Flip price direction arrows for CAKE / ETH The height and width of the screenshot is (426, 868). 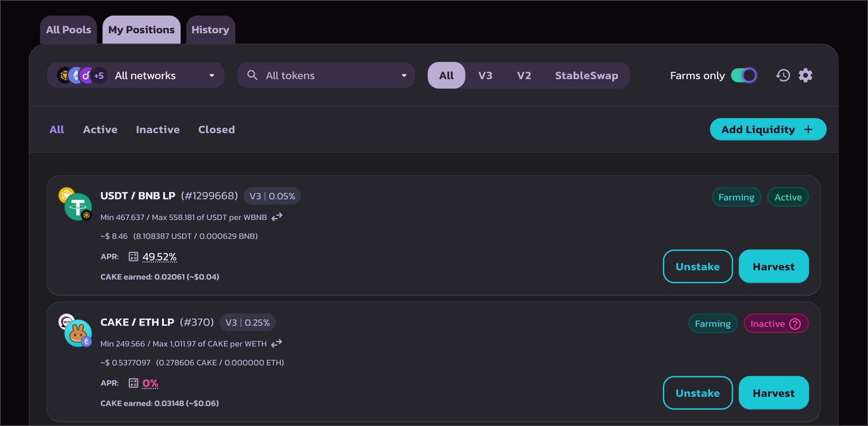click(x=276, y=344)
